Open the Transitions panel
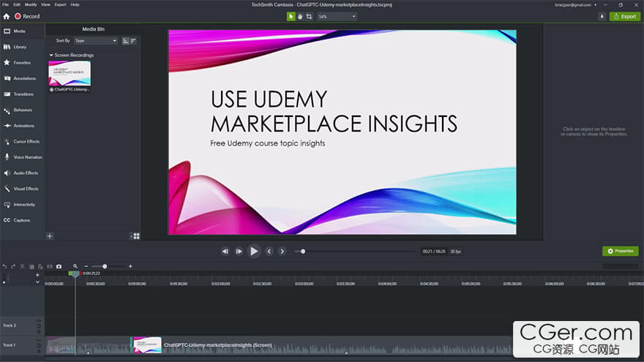Image resolution: width=644 pixels, height=362 pixels. [x=22, y=94]
